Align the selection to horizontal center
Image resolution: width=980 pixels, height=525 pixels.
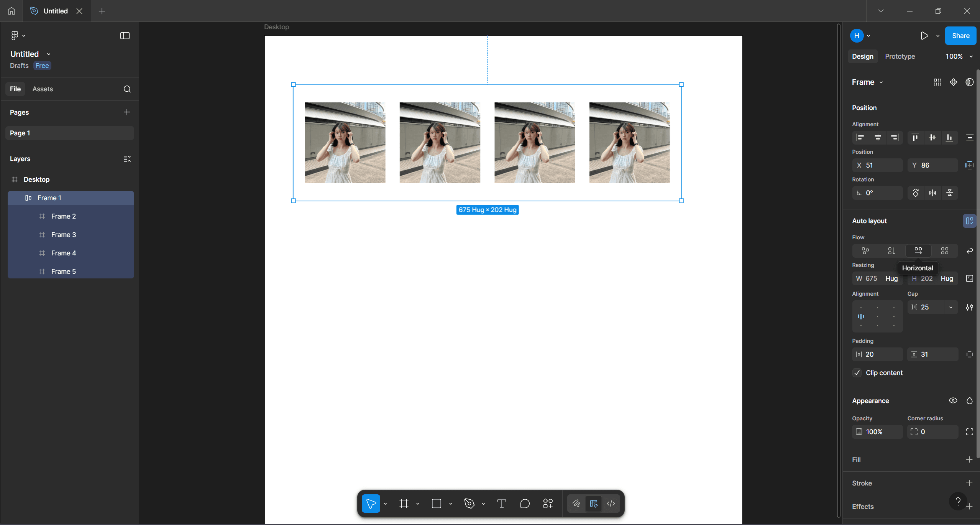pos(877,137)
